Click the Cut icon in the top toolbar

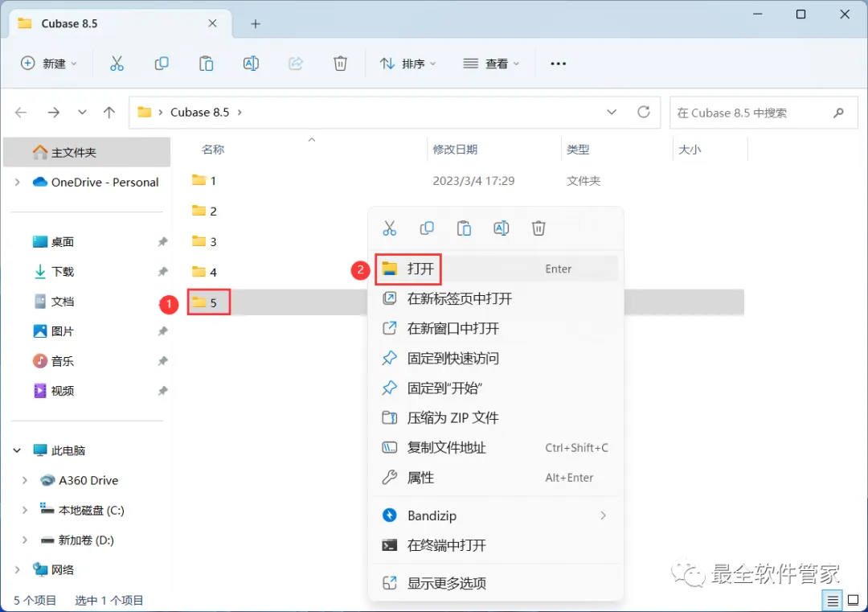click(x=117, y=64)
